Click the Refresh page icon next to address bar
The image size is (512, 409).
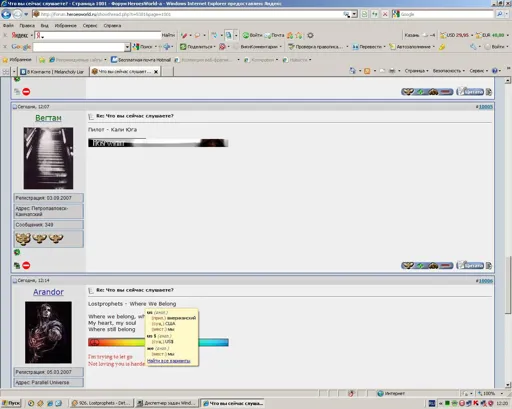tap(375, 14)
